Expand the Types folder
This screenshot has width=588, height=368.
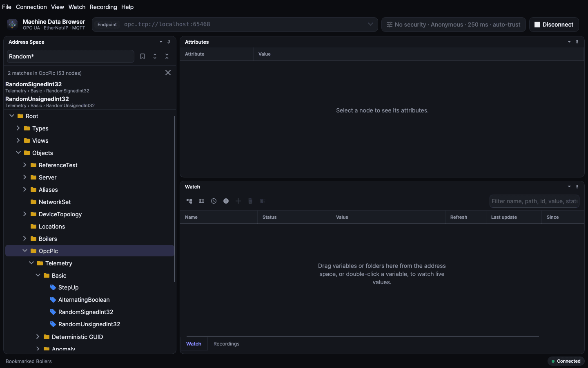click(18, 128)
